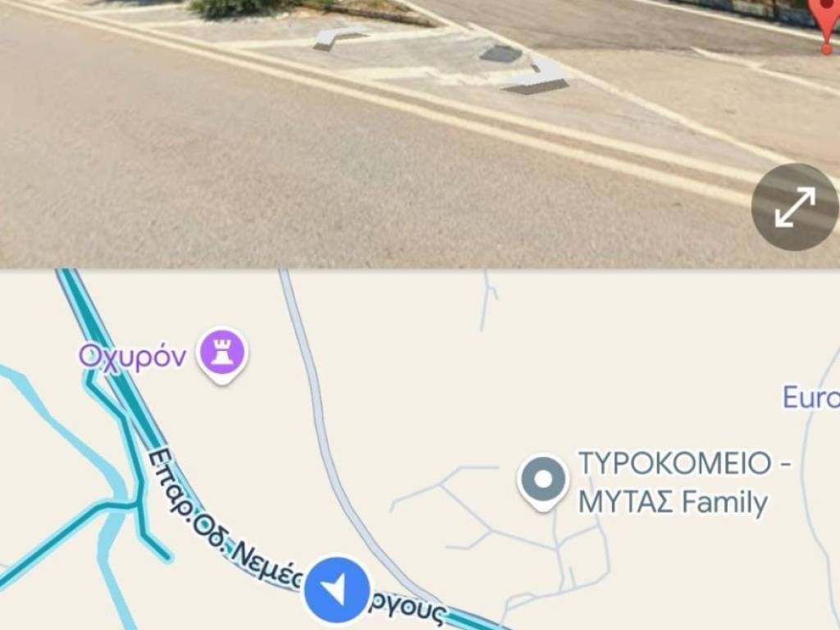Tap the blue Street View position arrow marker
Image resolution: width=840 pixels, height=630 pixels.
(x=337, y=591)
